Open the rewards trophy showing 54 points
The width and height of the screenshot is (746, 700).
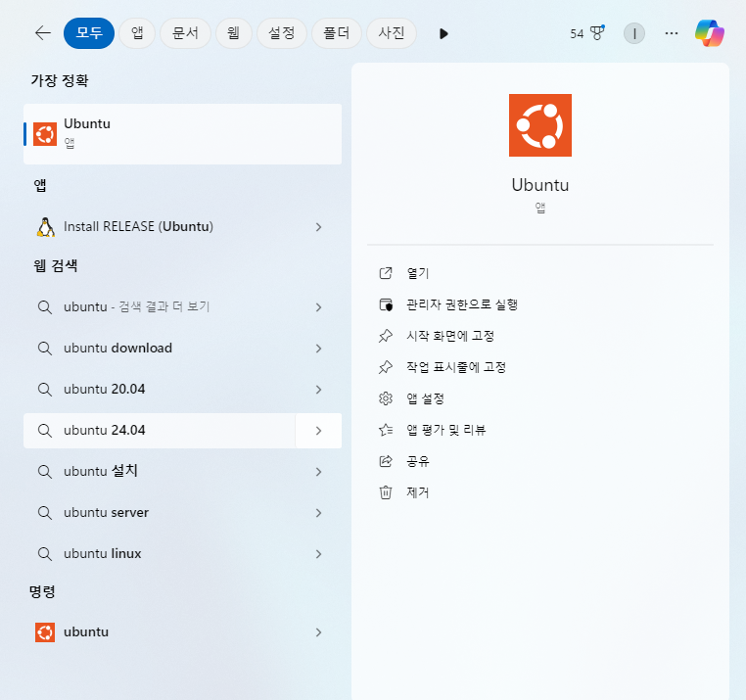click(x=587, y=33)
